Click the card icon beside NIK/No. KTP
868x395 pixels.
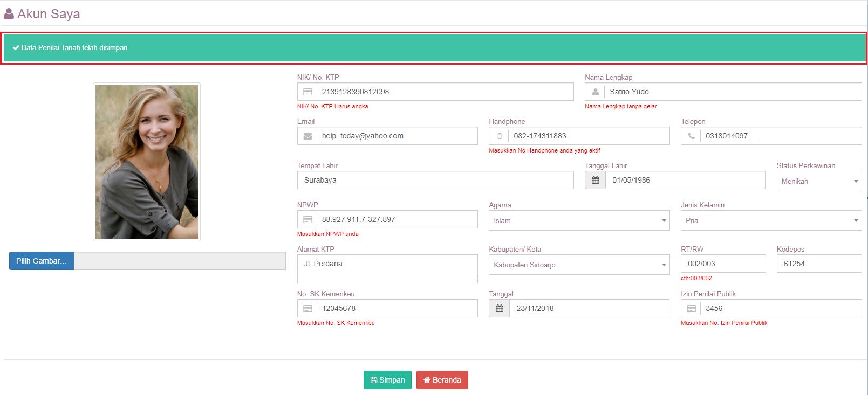click(307, 92)
